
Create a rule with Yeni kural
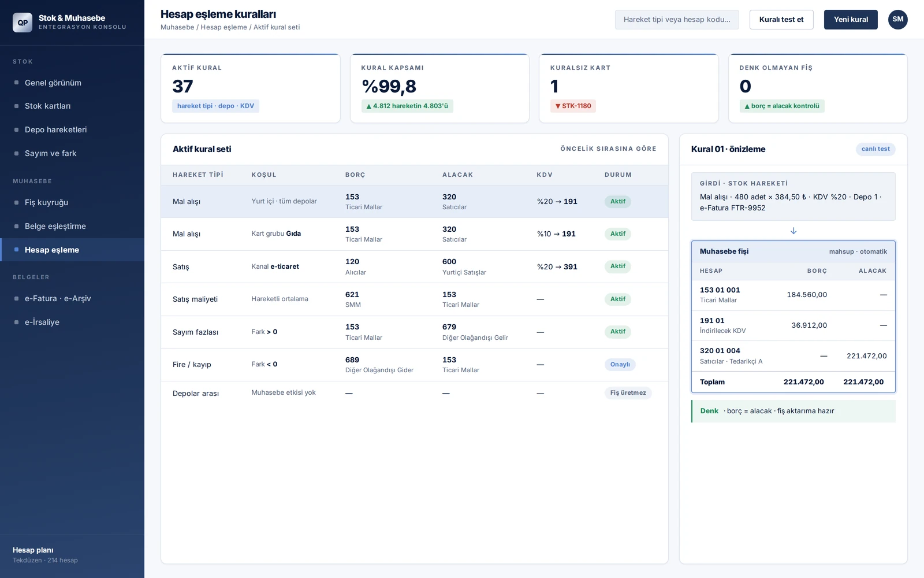(x=851, y=20)
